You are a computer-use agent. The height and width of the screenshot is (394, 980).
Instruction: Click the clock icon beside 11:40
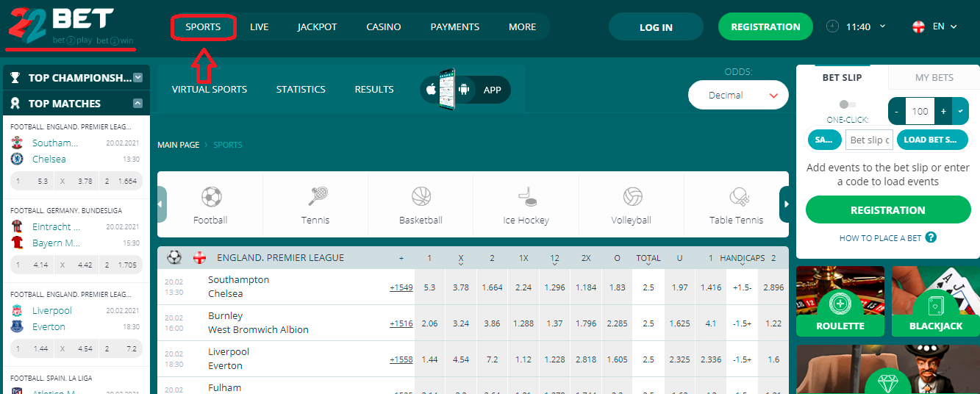point(832,26)
